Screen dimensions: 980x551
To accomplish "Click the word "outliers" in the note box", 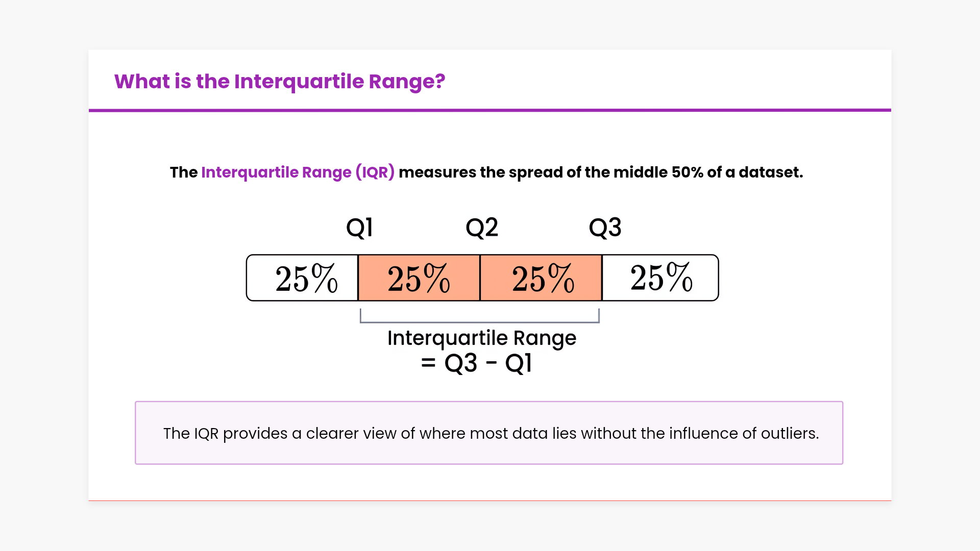I will pos(789,434).
